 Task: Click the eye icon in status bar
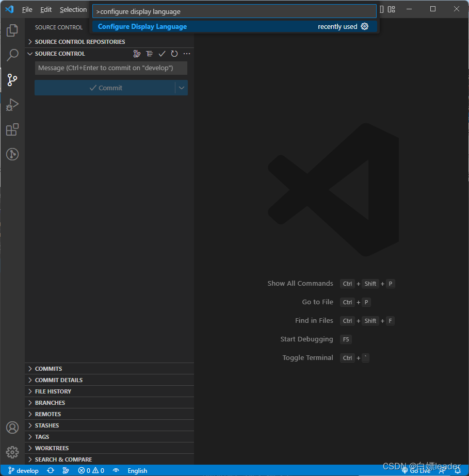(116, 470)
